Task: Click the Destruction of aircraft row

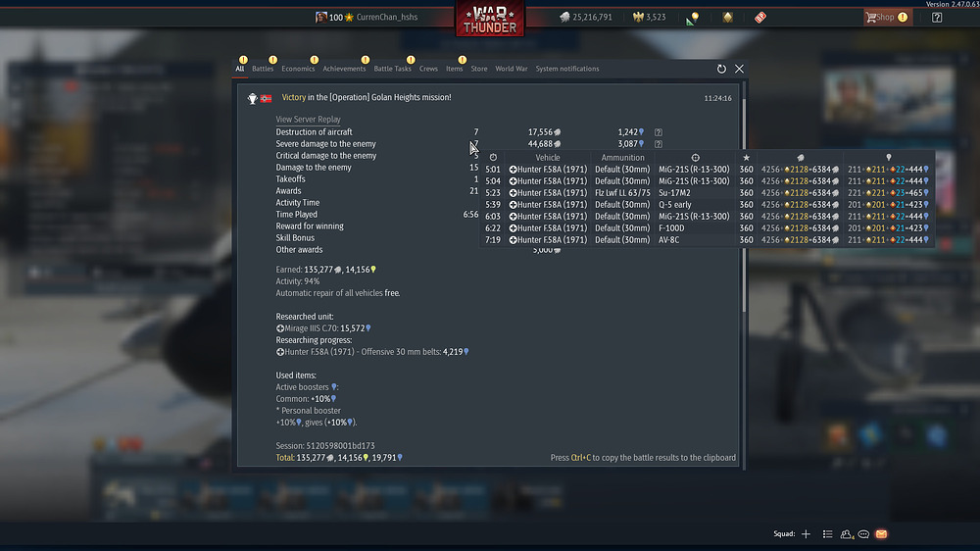Action: click(x=468, y=132)
